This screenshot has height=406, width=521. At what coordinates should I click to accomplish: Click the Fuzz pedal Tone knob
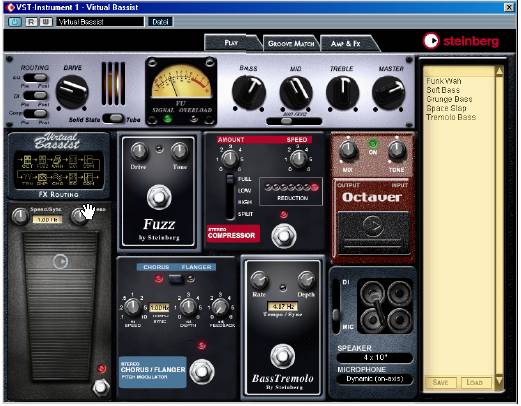click(179, 151)
